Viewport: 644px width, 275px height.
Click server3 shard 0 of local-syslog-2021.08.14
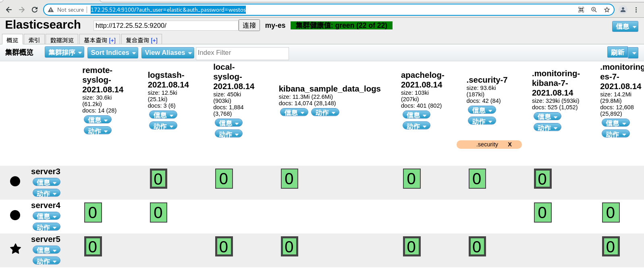(224, 179)
